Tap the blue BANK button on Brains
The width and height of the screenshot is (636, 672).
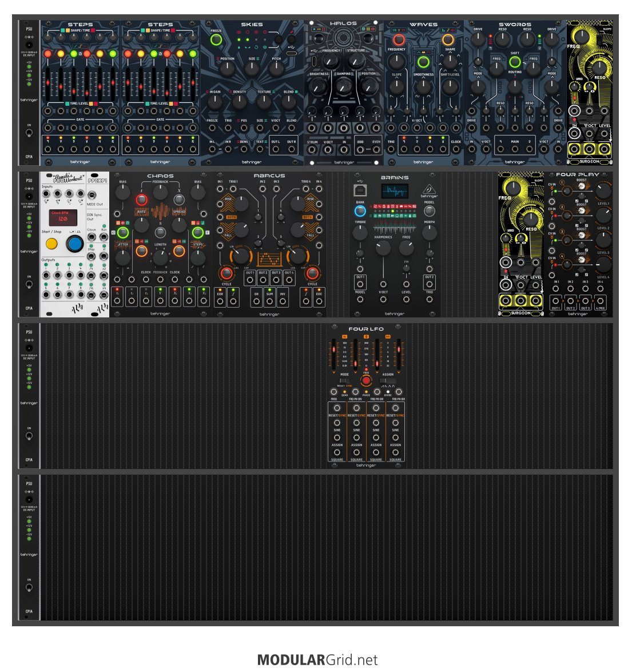pyautogui.click(x=360, y=211)
